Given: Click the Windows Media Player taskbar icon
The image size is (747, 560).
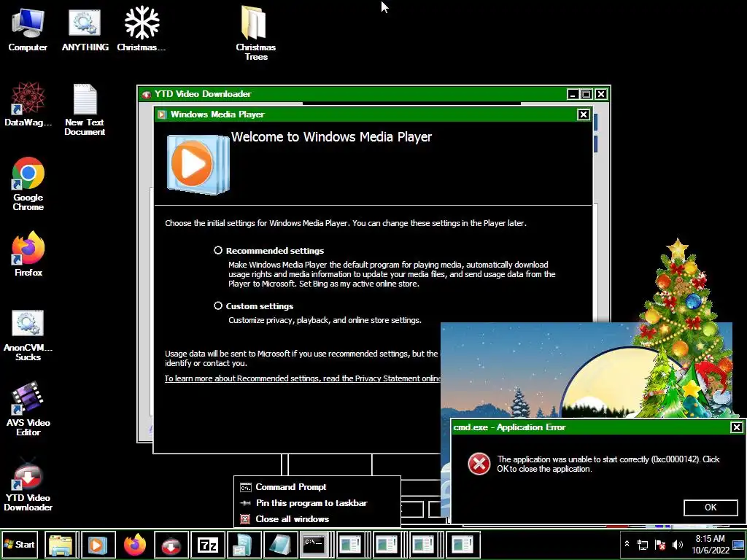Looking at the screenshot, I should tap(98, 544).
